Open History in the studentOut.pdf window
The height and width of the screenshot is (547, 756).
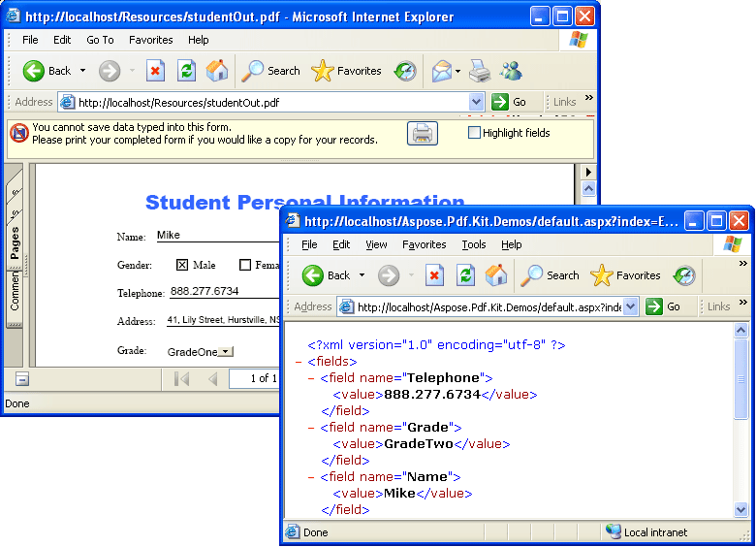tap(405, 71)
